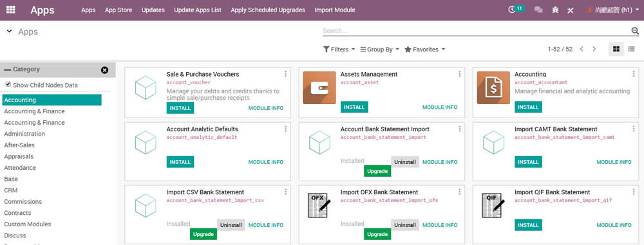The image size is (644, 245).
Task: Select the Administration category
Action: click(24, 134)
